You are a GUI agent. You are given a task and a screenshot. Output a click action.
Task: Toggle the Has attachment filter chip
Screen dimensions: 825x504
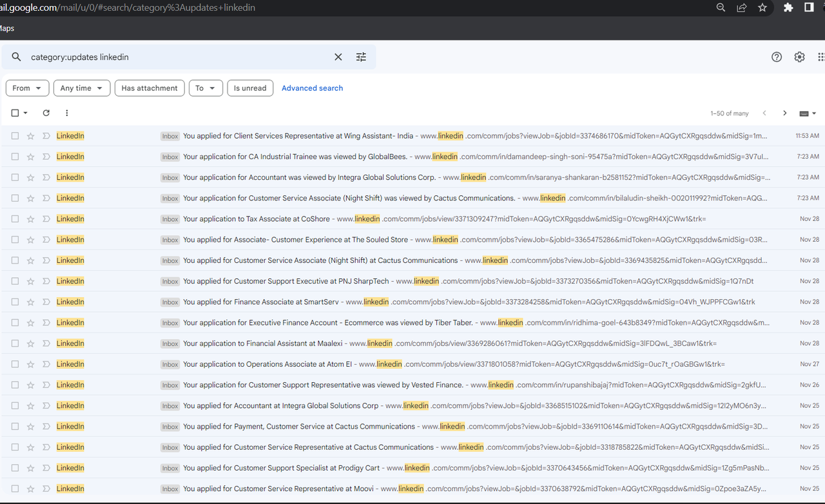(150, 88)
